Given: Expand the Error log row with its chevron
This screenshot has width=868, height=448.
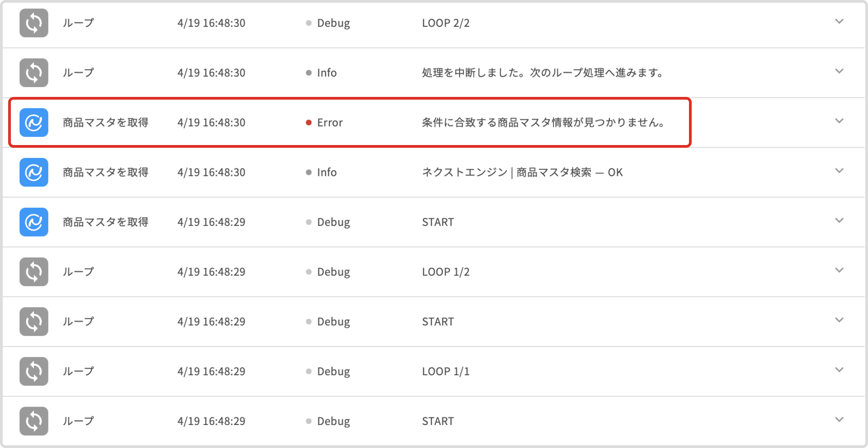Looking at the screenshot, I should [839, 121].
